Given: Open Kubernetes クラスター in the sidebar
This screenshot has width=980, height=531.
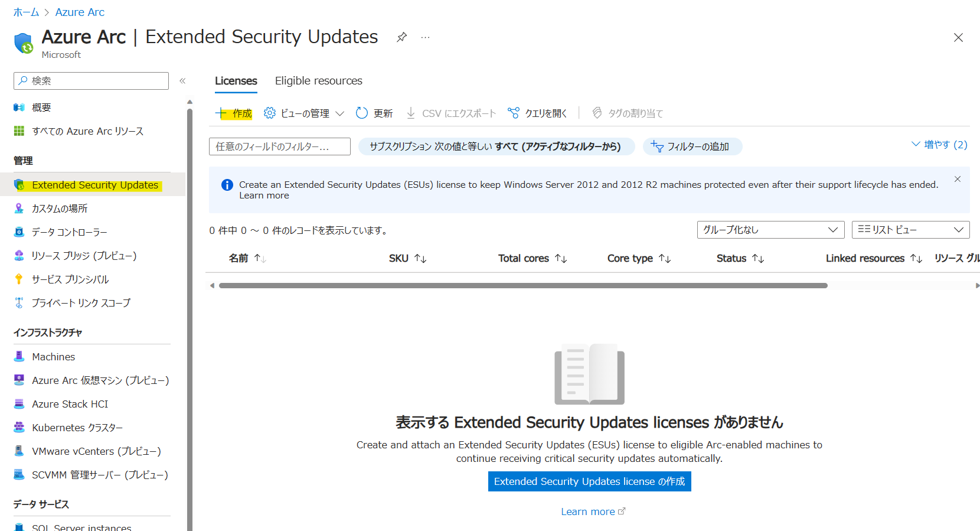Looking at the screenshot, I should pyautogui.click(x=77, y=428).
